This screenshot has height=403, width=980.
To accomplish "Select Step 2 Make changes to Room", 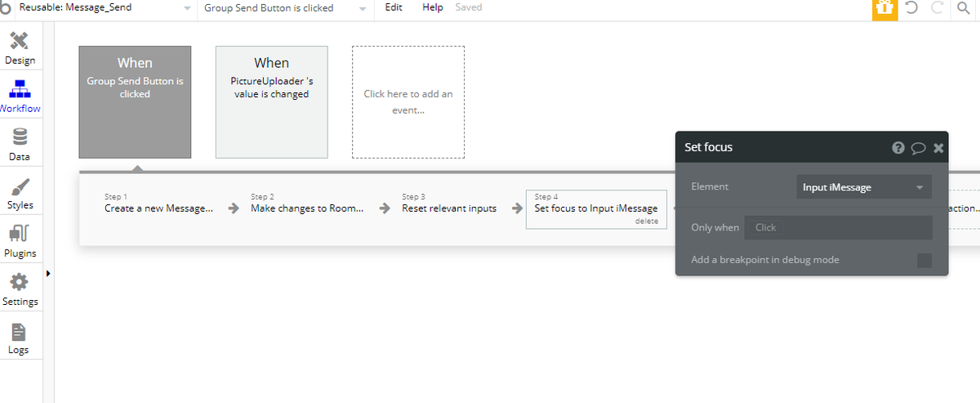I will (307, 204).
